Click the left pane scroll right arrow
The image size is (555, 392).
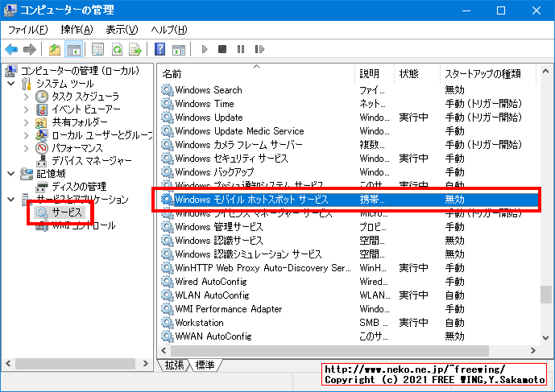coord(145,363)
